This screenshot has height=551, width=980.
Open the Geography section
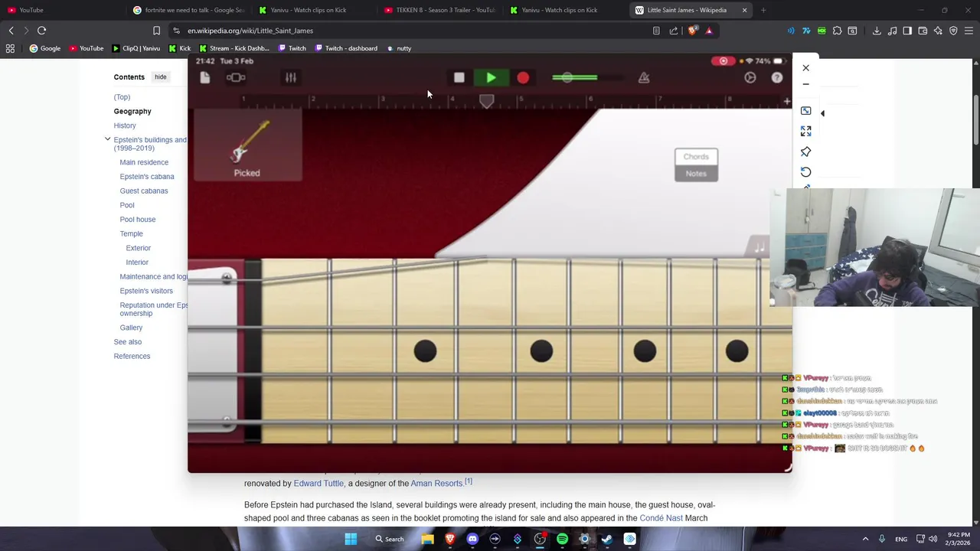click(132, 111)
